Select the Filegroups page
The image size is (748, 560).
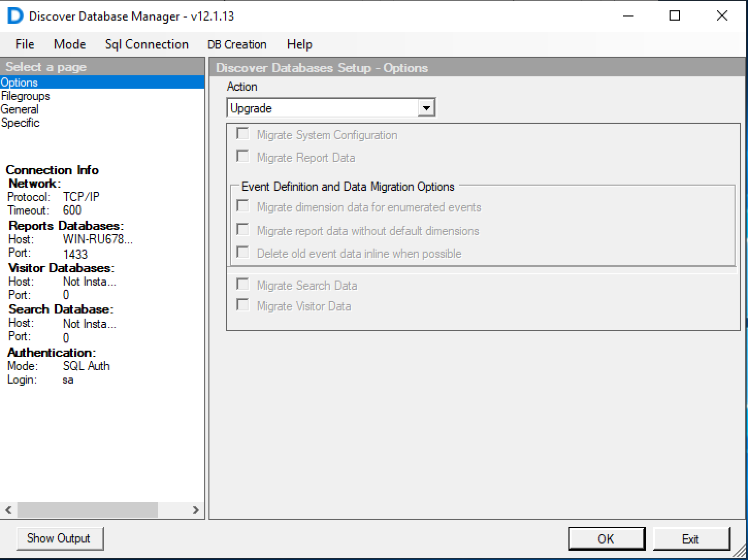point(25,96)
